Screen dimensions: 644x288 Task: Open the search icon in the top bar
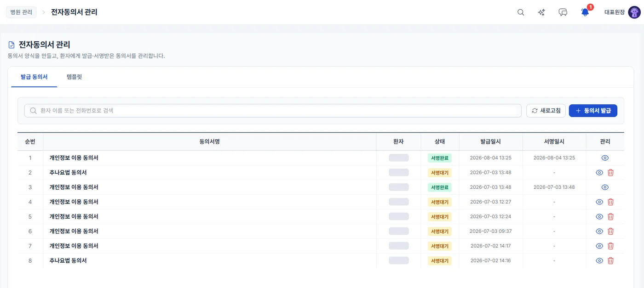point(521,12)
